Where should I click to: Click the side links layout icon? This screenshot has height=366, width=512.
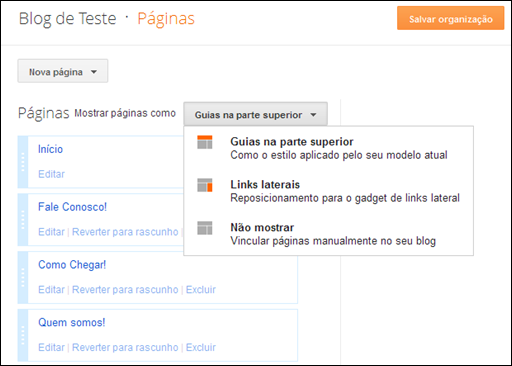click(204, 185)
